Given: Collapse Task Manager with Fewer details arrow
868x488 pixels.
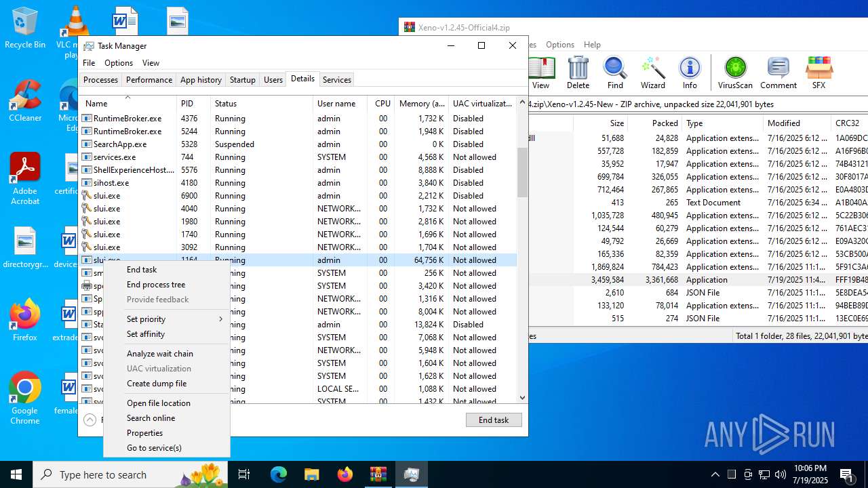Looking at the screenshot, I should (90, 420).
